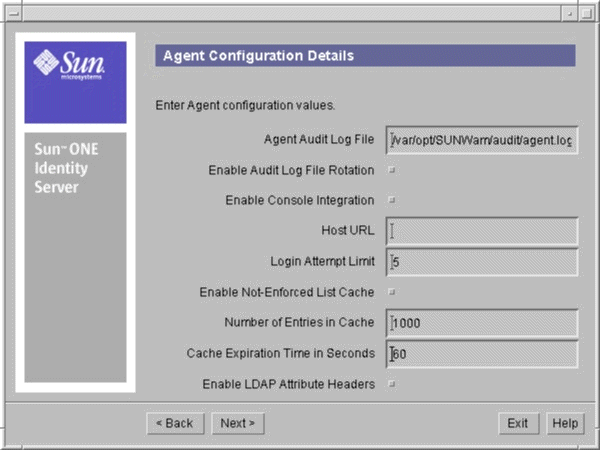Edit Cache Expiration Time in Seconds field
Viewport: 600px width, 450px height.
(482, 354)
